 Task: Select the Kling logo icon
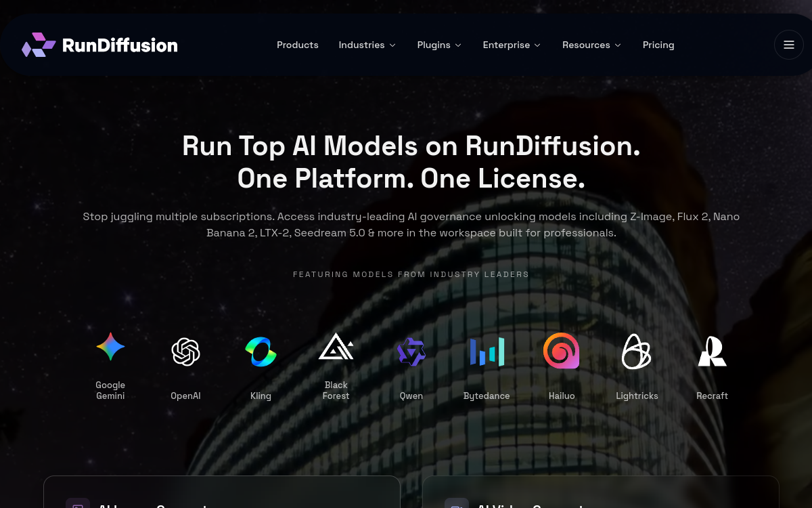[x=261, y=352]
